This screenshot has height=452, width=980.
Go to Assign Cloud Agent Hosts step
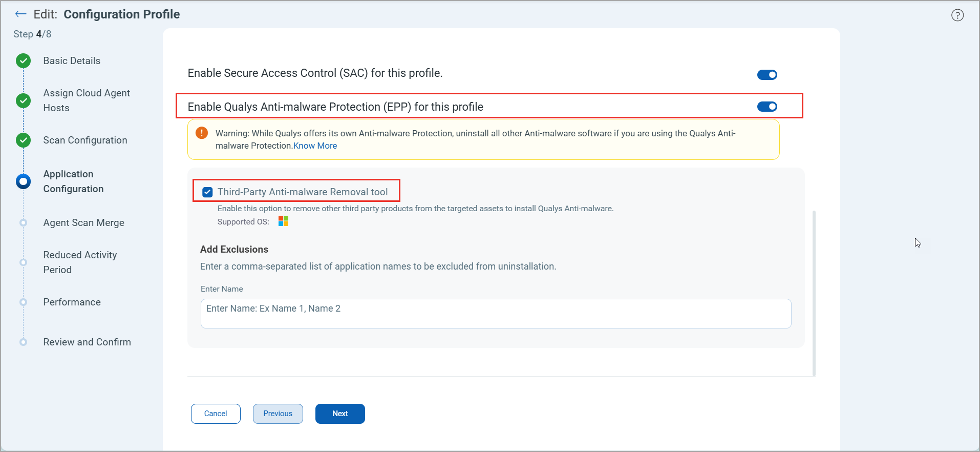point(87,100)
